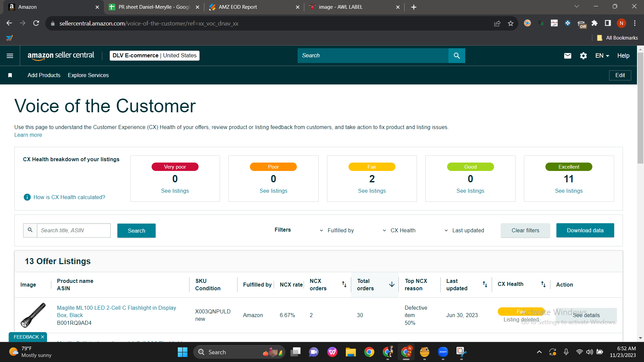The width and height of the screenshot is (644, 362).
Task: Show hidden system tray icons chevron
Action: (539, 352)
